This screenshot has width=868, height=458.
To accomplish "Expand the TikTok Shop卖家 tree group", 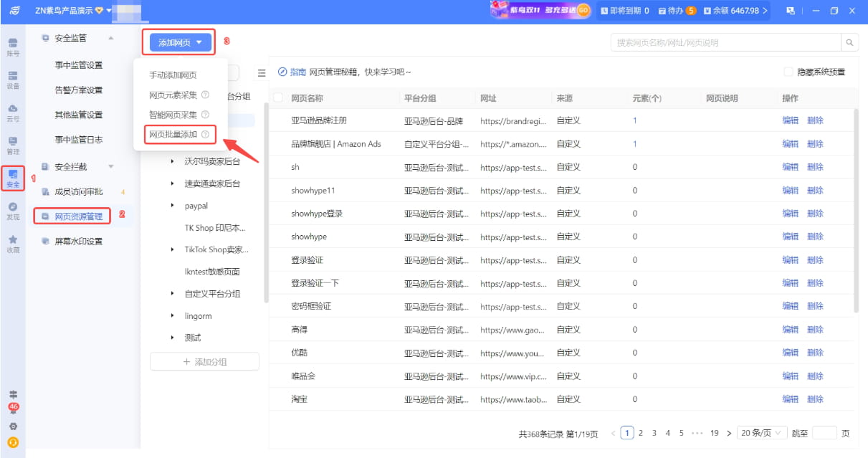I will (x=172, y=249).
